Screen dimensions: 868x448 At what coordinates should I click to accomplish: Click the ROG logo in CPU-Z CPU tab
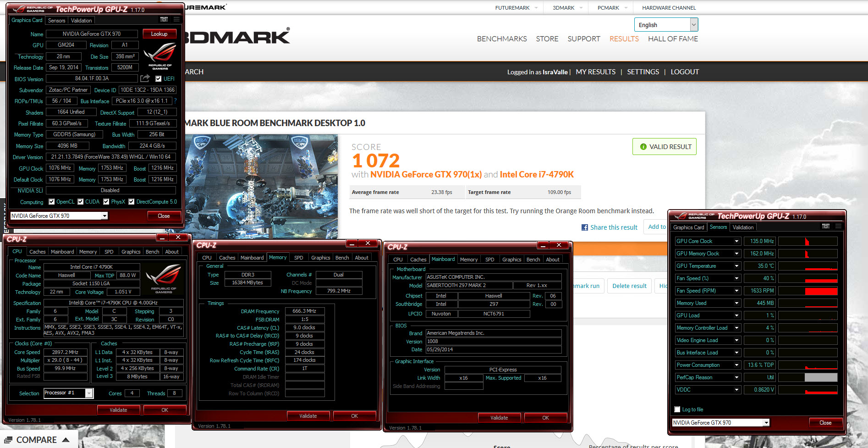click(164, 279)
